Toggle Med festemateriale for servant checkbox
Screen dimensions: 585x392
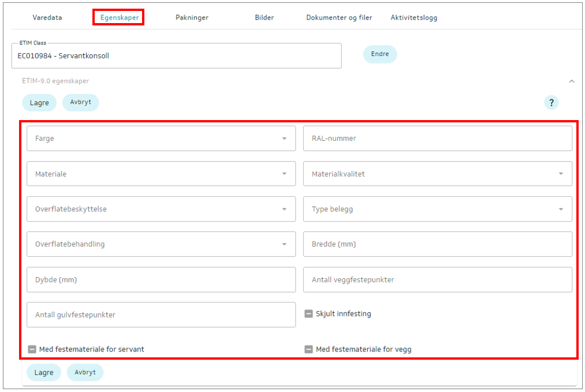click(32, 349)
